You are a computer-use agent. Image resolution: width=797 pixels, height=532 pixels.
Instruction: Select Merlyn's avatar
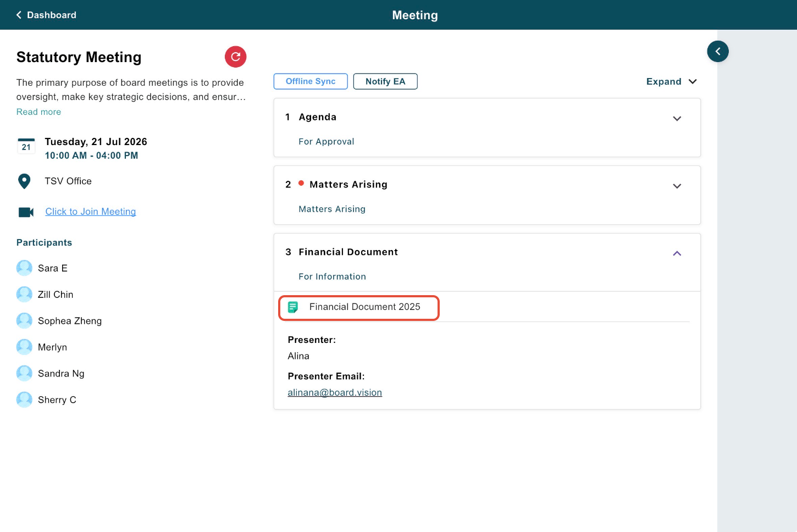(x=24, y=347)
